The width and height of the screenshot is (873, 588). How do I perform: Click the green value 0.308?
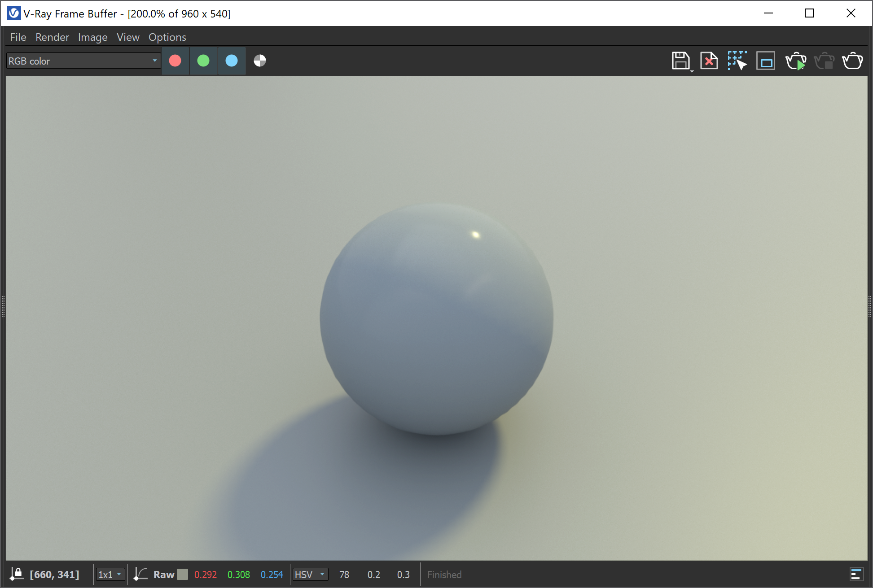[x=239, y=575]
